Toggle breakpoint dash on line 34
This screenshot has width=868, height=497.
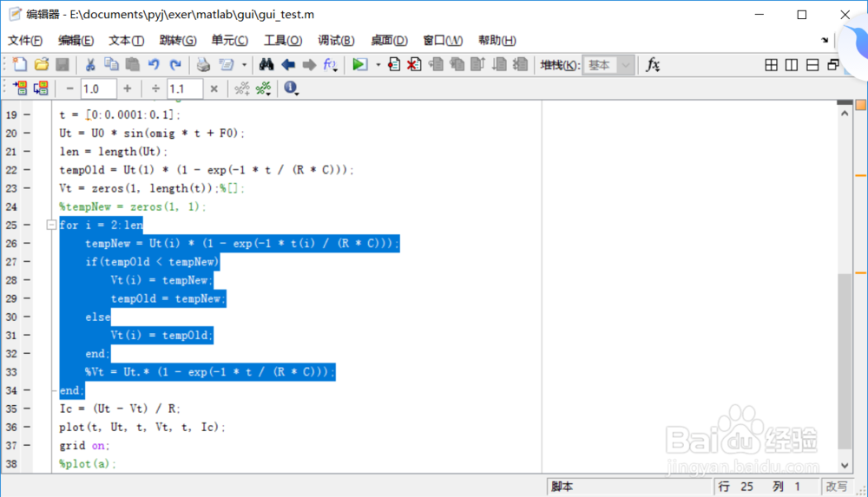tap(27, 390)
